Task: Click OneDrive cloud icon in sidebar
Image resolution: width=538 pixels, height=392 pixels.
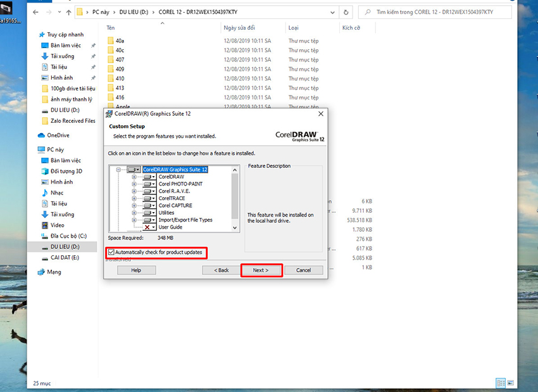Action: [42, 136]
